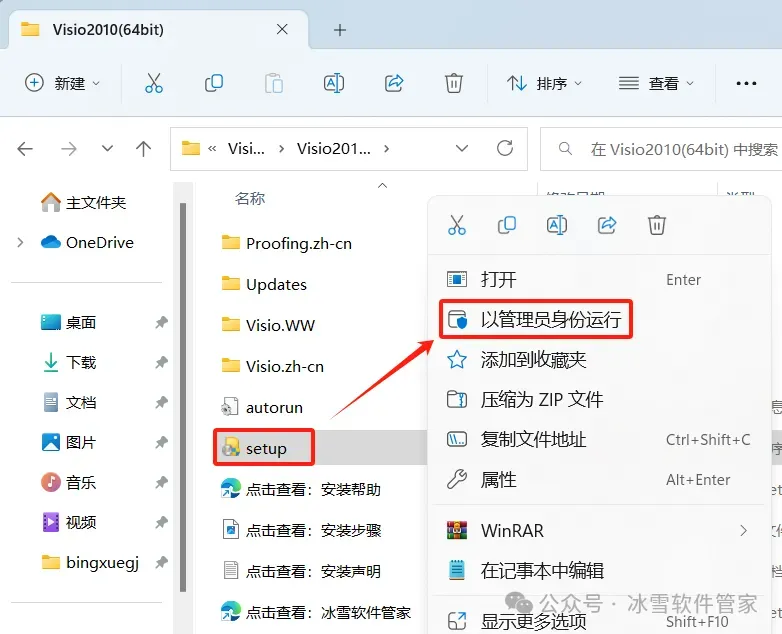Image resolution: width=782 pixels, height=634 pixels.
Task: Open the 新建 dropdown
Action: (x=63, y=83)
